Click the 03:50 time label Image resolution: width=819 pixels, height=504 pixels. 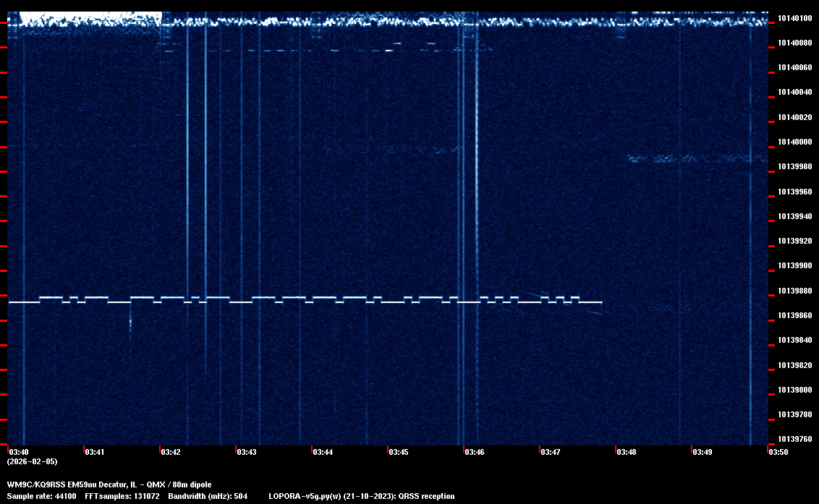tap(778, 452)
